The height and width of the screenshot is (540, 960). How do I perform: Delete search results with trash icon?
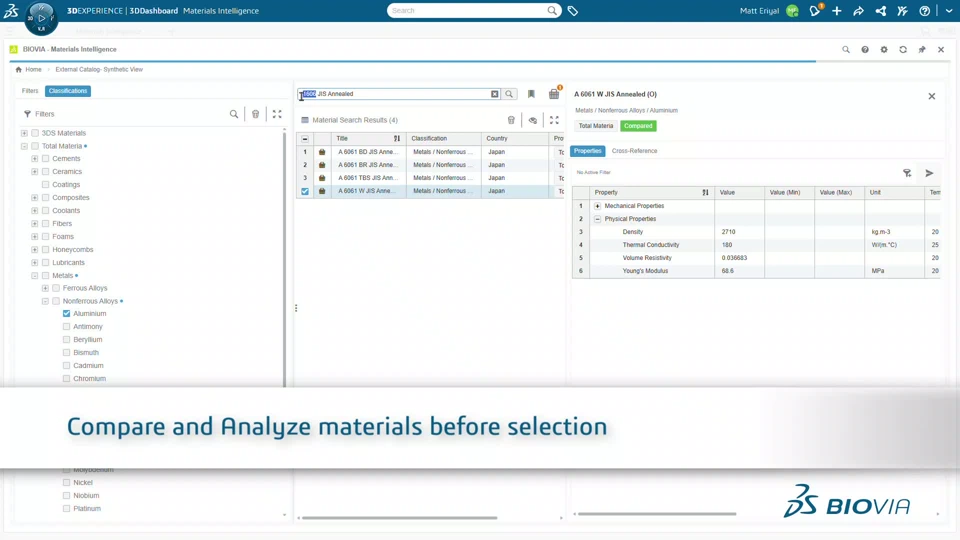511,120
